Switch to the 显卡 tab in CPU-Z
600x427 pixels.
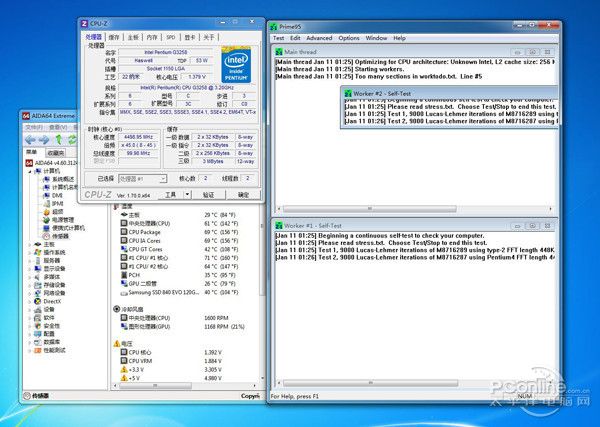click(190, 37)
